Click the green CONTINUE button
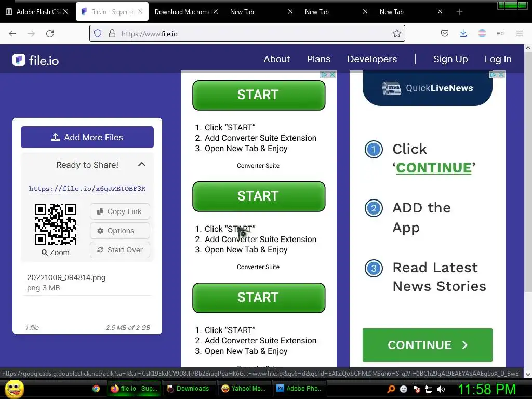 [x=427, y=345]
